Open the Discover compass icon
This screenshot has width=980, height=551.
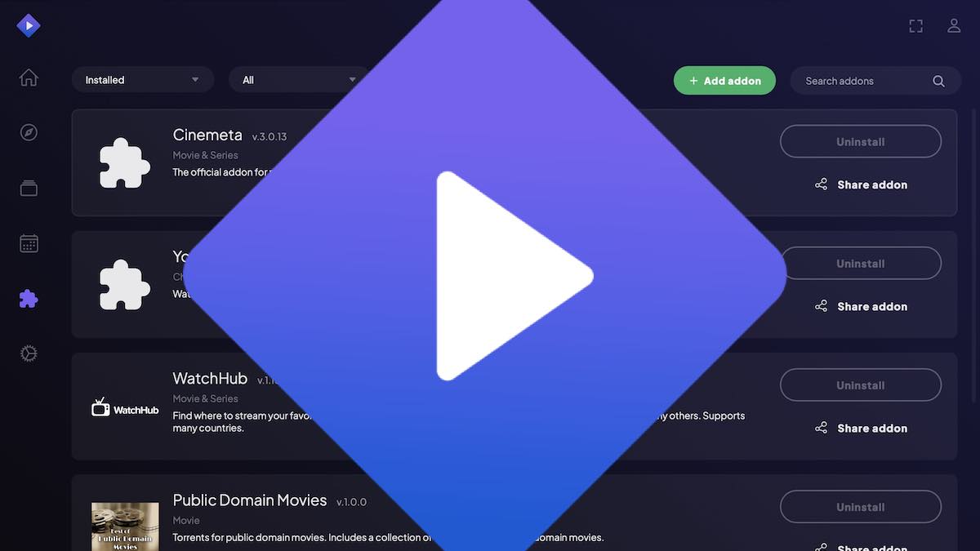click(29, 132)
